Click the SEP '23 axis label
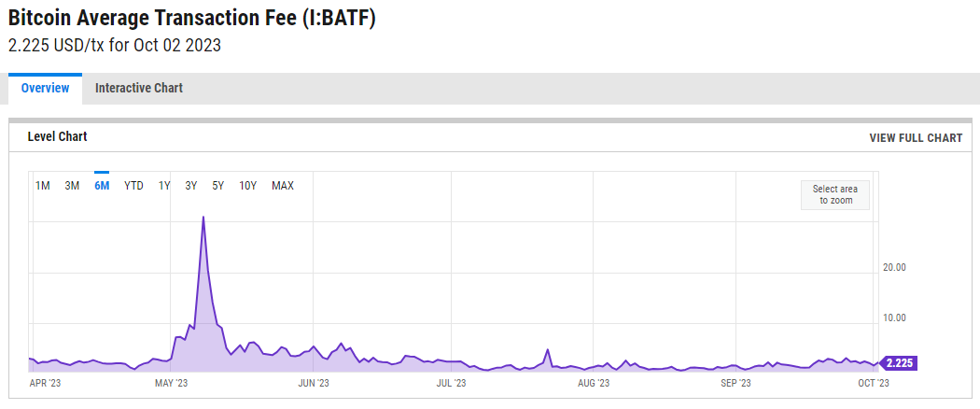The width and height of the screenshot is (980, 409). [736, 383]
